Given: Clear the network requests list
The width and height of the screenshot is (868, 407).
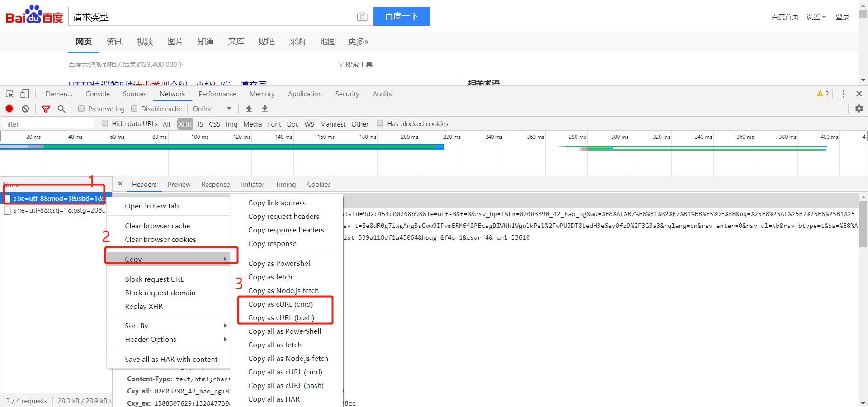Looking at the screenshot, I should coord(25,109).
